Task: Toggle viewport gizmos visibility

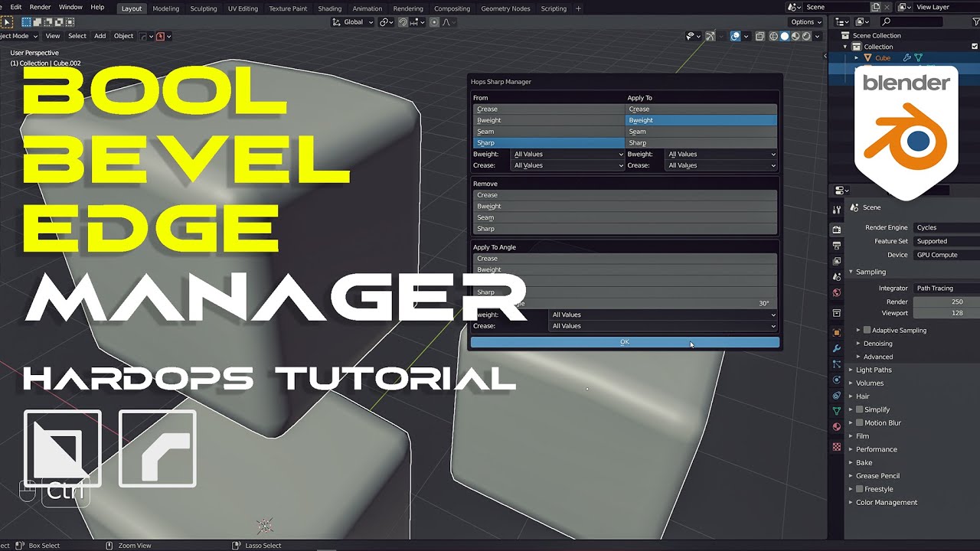Action: coord(710,36)
